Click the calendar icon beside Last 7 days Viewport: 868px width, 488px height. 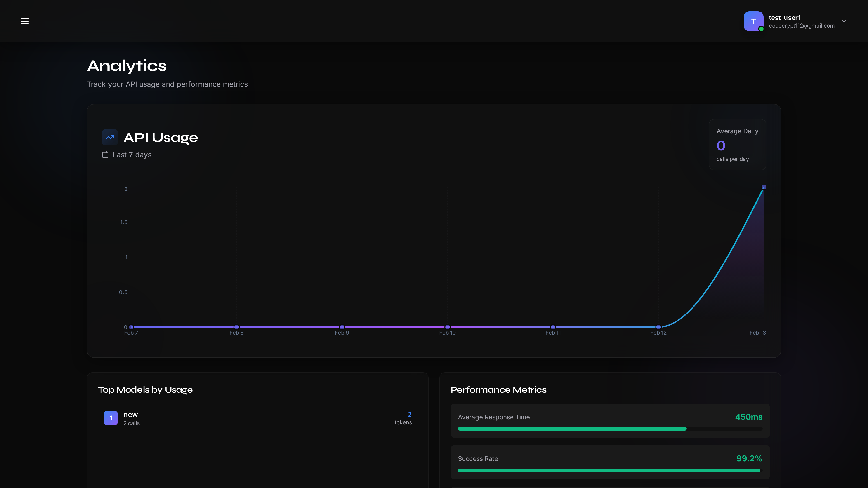point(105,155)
